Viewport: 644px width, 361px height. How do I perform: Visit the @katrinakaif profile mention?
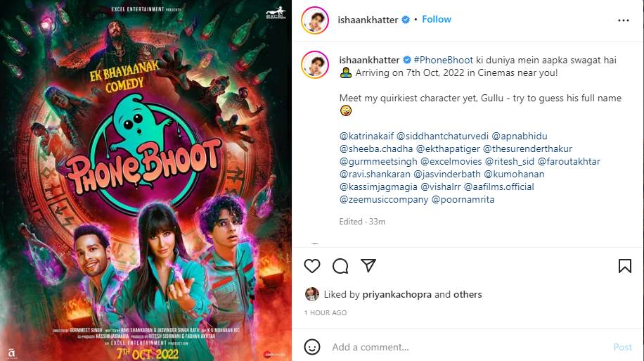coord(366,136)
